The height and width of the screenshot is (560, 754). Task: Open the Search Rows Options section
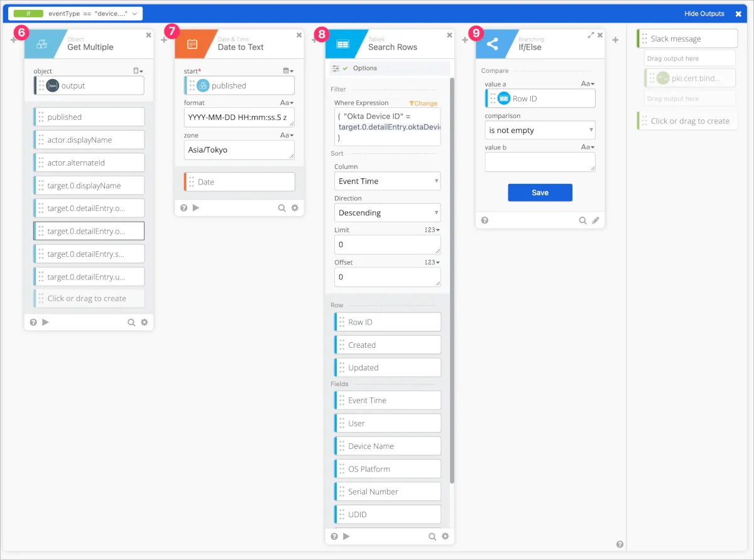(x=390, y=68)
